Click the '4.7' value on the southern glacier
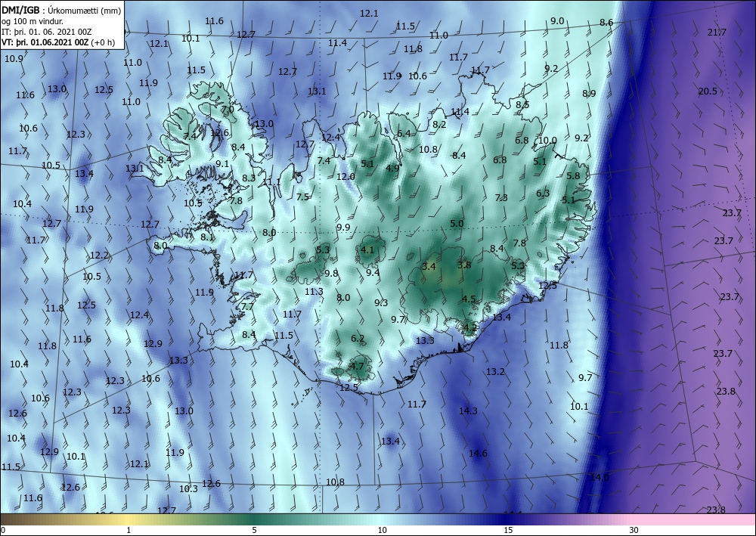This screenshot has height=536, width=756. coord(357,366)
